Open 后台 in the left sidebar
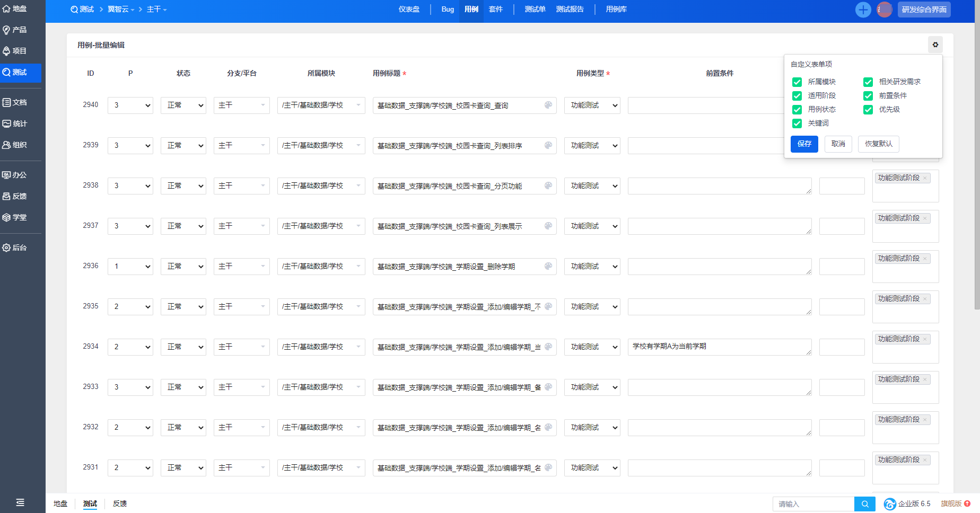This screenshot has width=980, height=513. (x=15, y=247)
